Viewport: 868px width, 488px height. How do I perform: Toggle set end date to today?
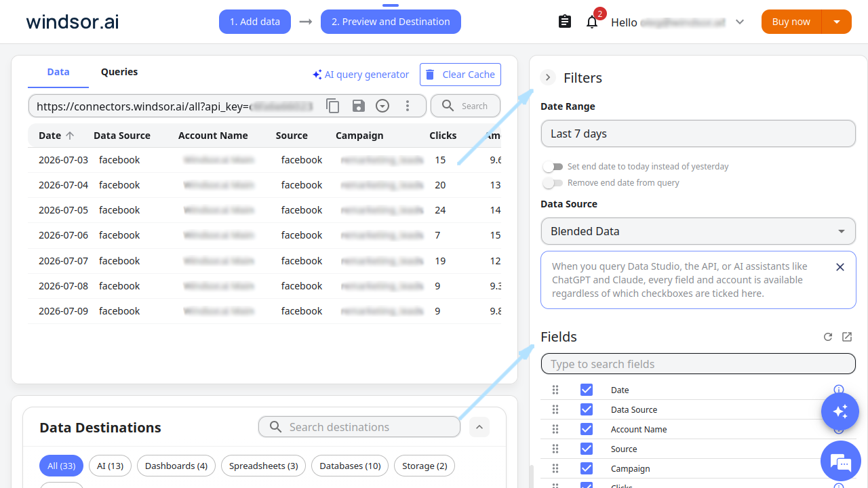click(553, 166)
